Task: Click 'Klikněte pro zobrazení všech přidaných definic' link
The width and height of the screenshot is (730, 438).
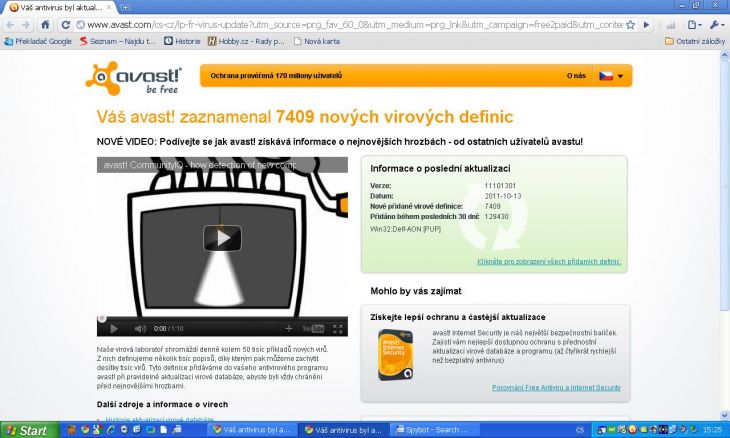Action: tap(549, 262)
